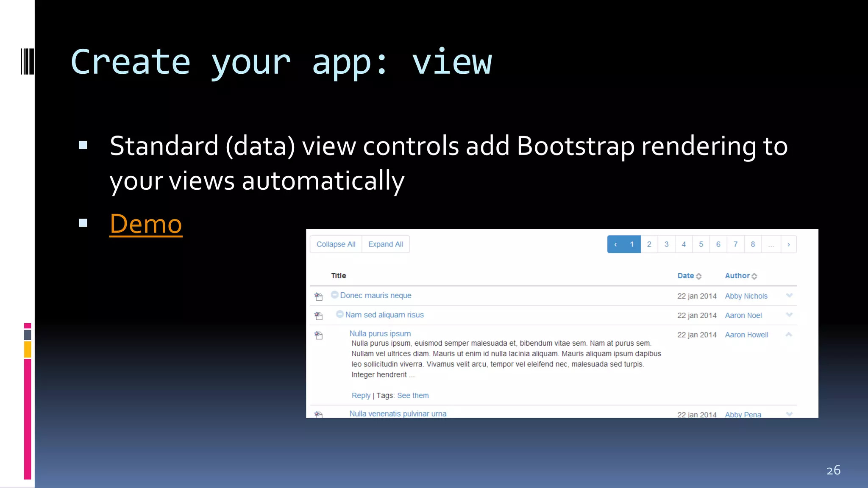The height and width of the screenshot is (488, 868).
Task: Select page 7 in pager
Action: coord(736,244)
